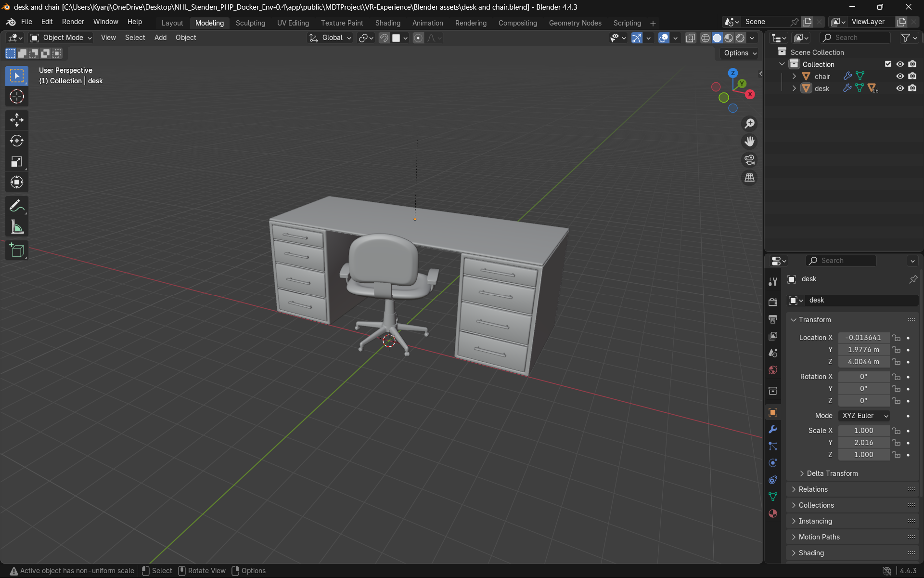The width and height of the screenshot is (924, 578).
Task: Open the Render properties tab
Action: [x=773, y=302]
